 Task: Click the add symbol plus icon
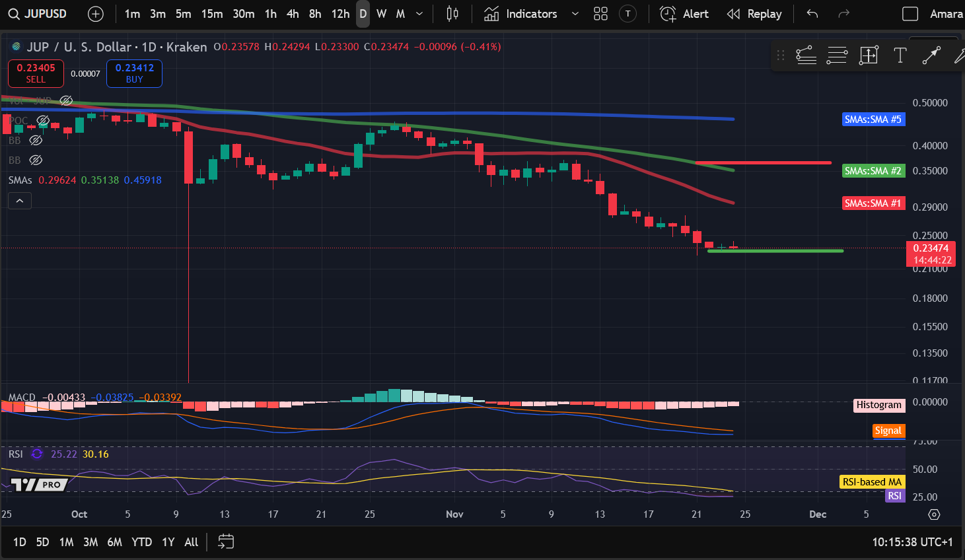(96, 14)
